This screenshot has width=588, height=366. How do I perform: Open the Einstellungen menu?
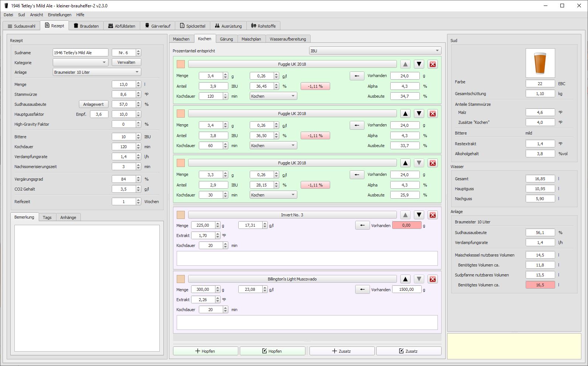59,15
